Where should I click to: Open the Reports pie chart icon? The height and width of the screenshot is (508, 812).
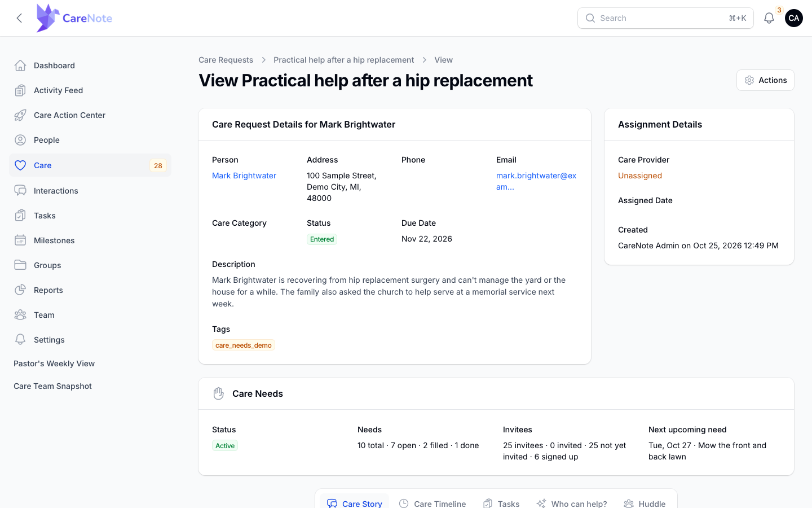(x=20, y=290)
